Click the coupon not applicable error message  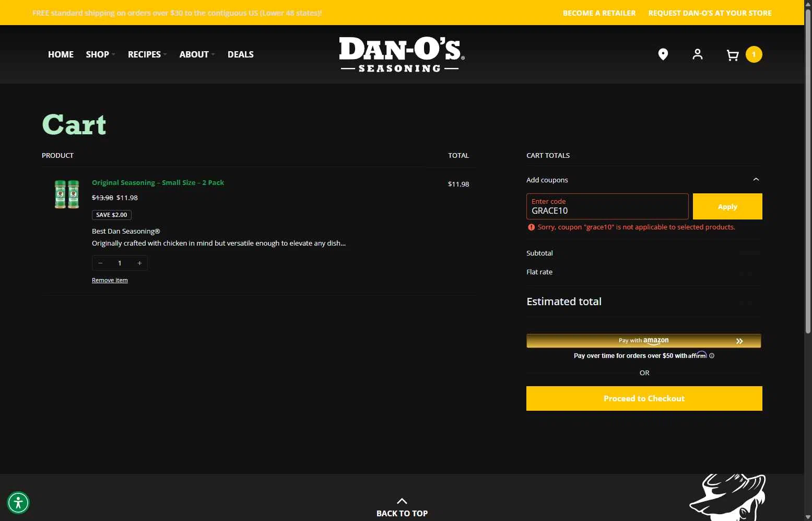(x=636, y=227)
